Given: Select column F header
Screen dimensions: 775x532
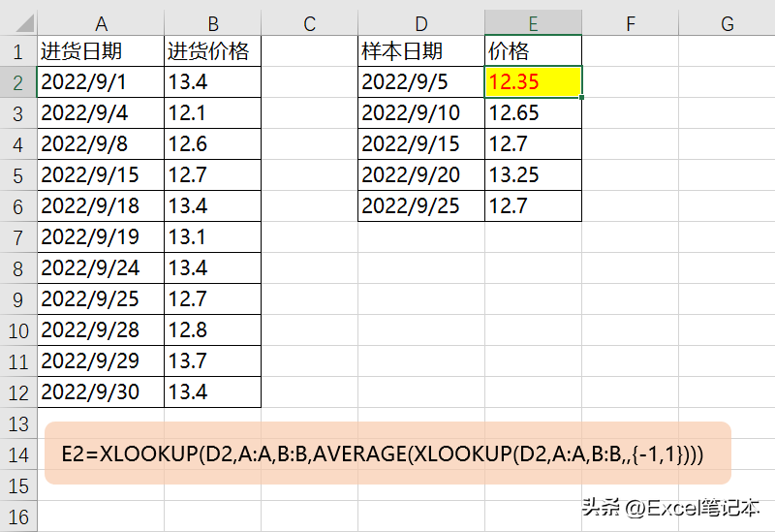Looking at the screenshot, I should (x=631, y=23).
